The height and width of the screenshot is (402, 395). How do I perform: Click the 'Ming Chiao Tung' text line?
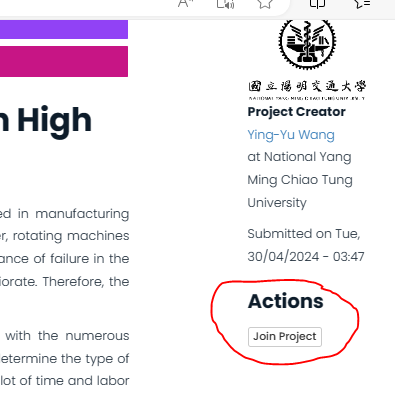pyautogui.click(x=300, y=180)
